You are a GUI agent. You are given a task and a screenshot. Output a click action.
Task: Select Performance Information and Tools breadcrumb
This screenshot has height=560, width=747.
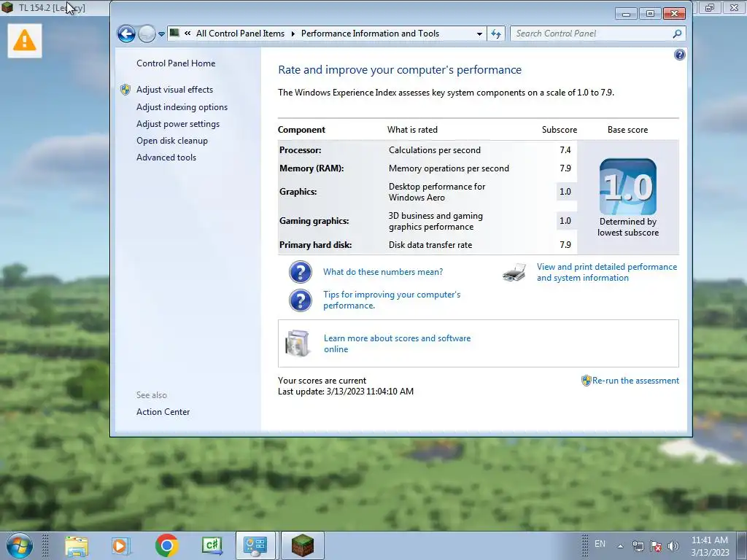point(370,34)
